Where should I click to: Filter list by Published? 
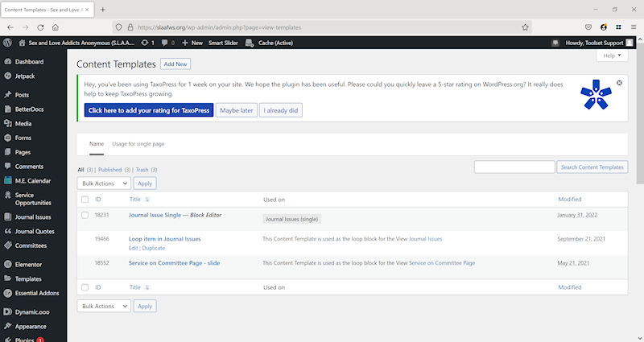pos(109,170)
